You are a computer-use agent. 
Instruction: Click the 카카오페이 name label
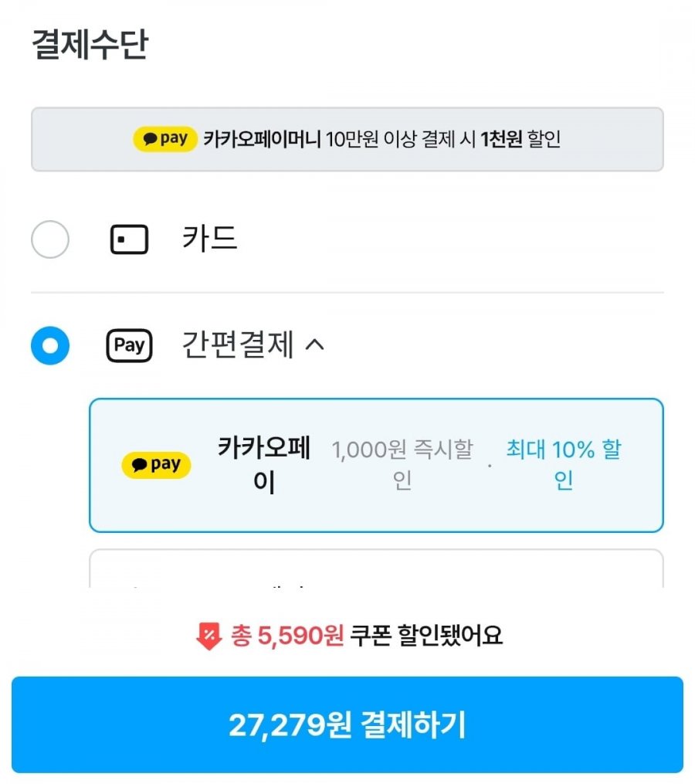coord(265,464)
